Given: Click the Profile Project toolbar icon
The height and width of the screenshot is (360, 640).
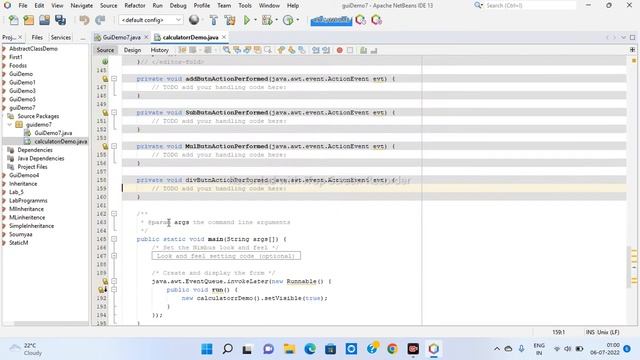Looking at the screenshot, I should (288, 20).
